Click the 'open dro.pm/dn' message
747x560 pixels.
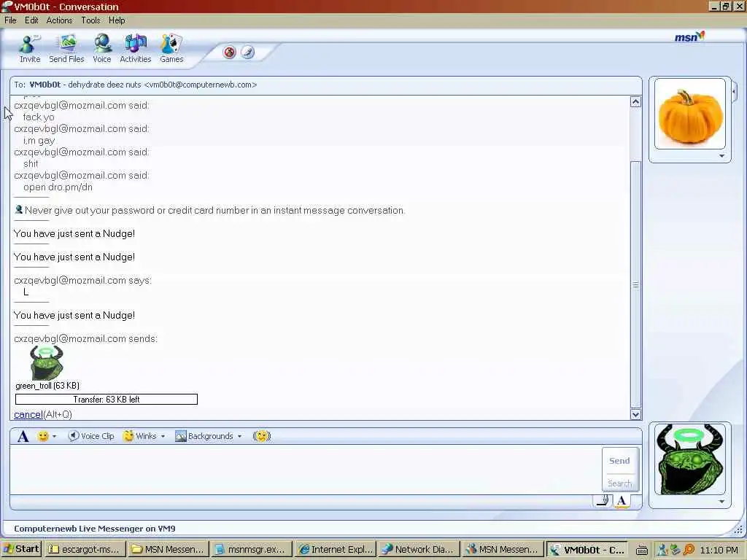(58, 187)
